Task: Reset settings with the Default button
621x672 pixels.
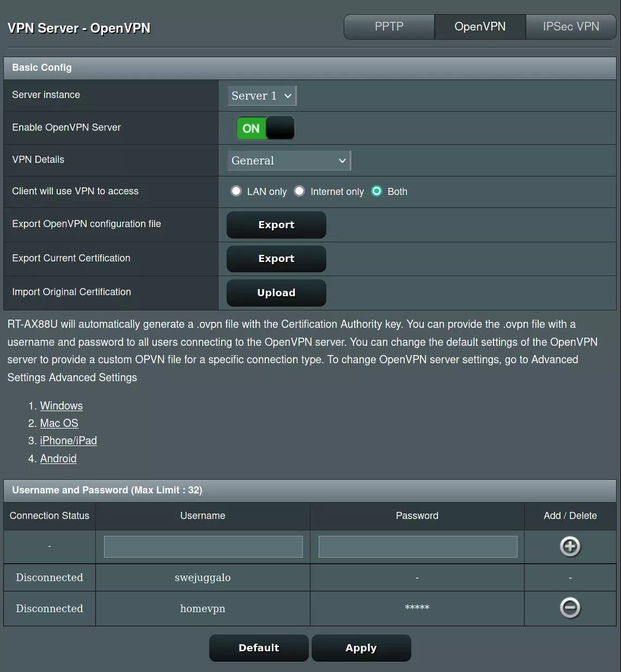Action: (259, 647)
